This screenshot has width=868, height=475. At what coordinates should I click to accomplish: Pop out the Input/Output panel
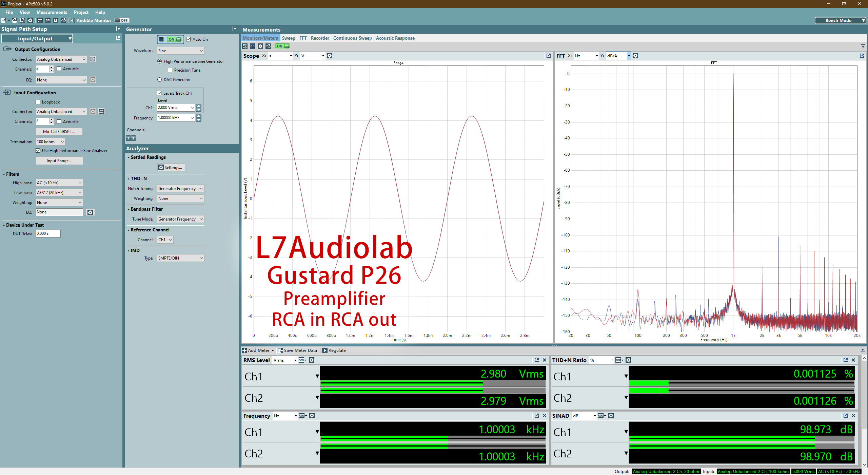[x=118, y=38]
